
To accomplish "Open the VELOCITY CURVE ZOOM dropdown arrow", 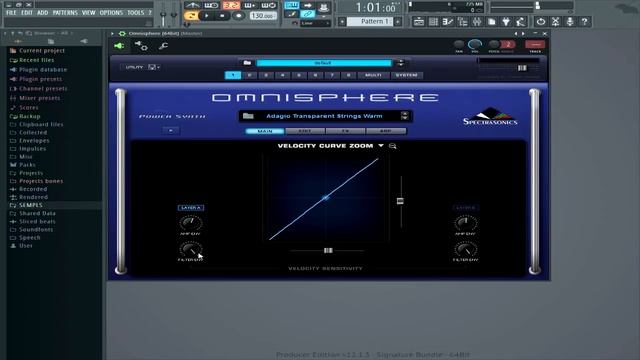I will coord(381,146).
